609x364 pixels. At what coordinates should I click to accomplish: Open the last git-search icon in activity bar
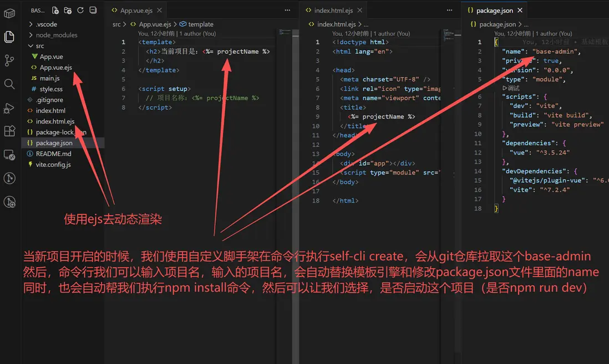pyautogui.click(x=9, y=202)
